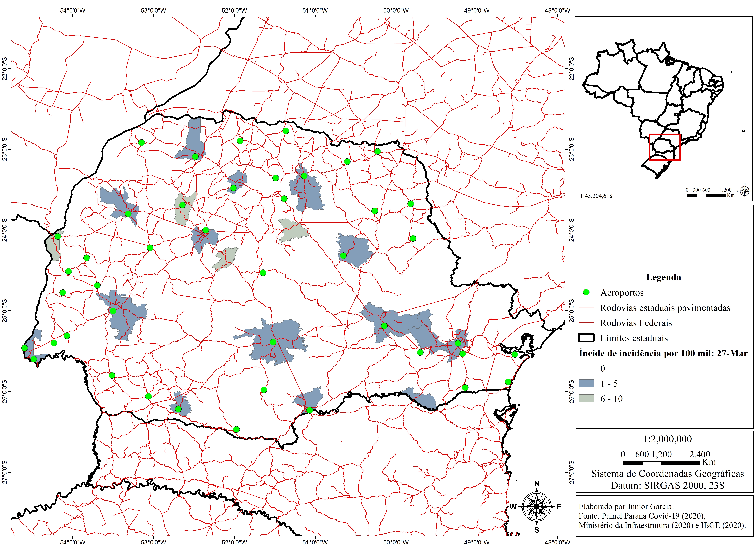This screenshot has height=552, width=756.
Task: Click the southernmost green airport marker on the map
Action: (236, 429)
